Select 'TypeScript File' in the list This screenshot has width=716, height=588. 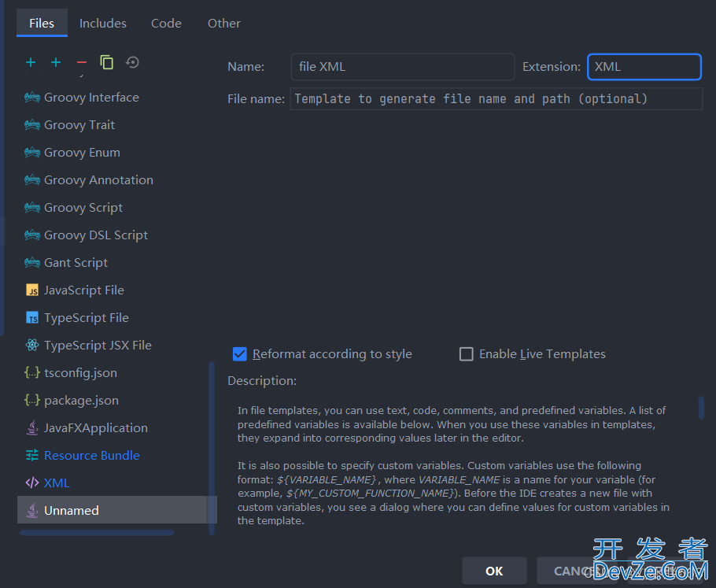point(87,317)
